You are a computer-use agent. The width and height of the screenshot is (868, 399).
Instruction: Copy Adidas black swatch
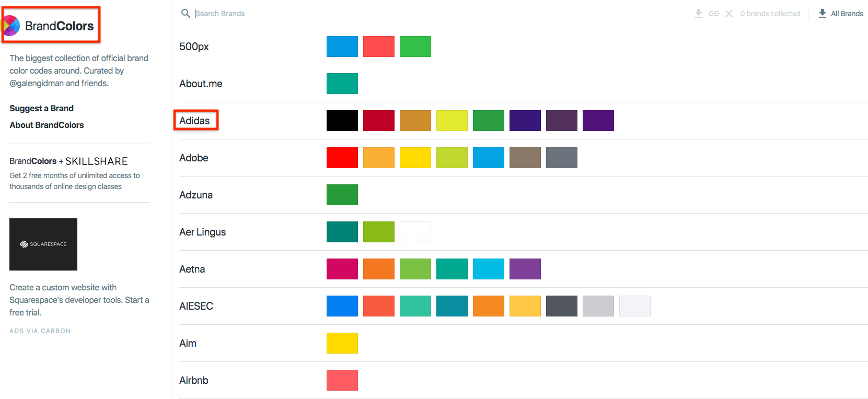(342, 121)
